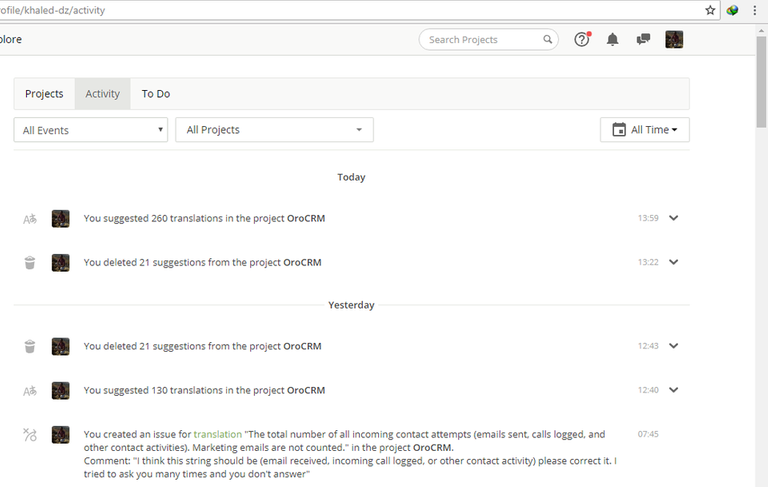Click translation icon beside 260 translations entry
The width and height of the screenshot is (768, 487).
point(30,219)
